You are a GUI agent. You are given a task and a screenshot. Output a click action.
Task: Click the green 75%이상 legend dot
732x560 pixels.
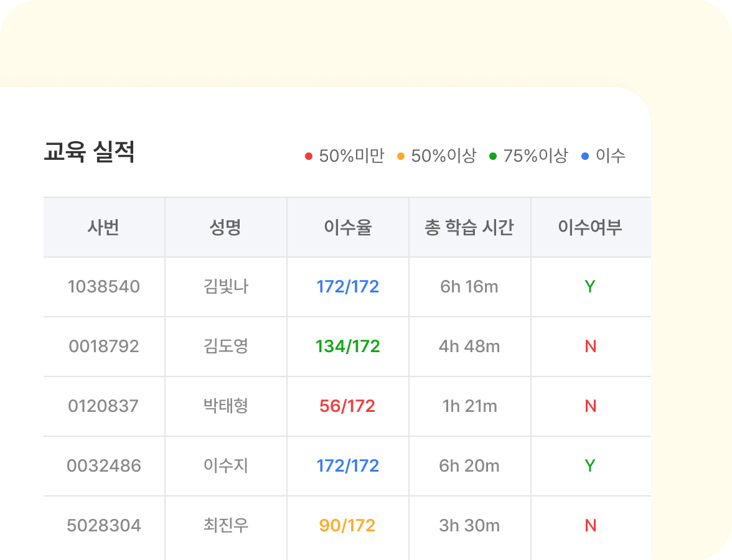494,156
